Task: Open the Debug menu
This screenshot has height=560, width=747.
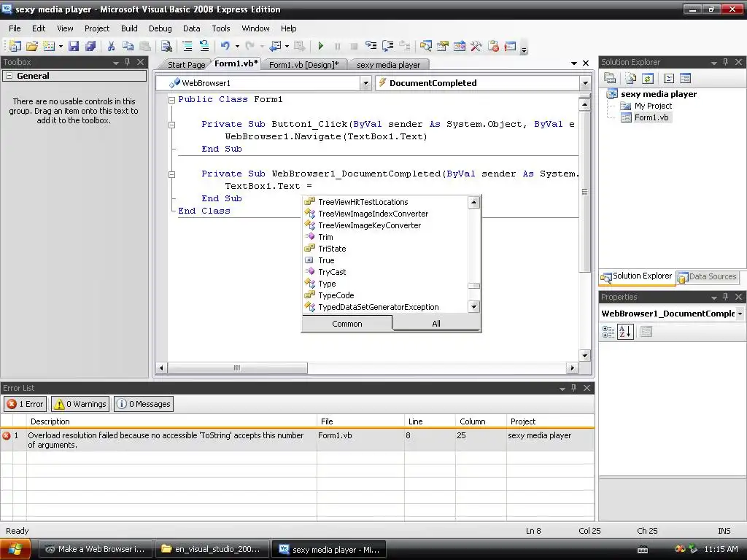Action: point(160,28)
